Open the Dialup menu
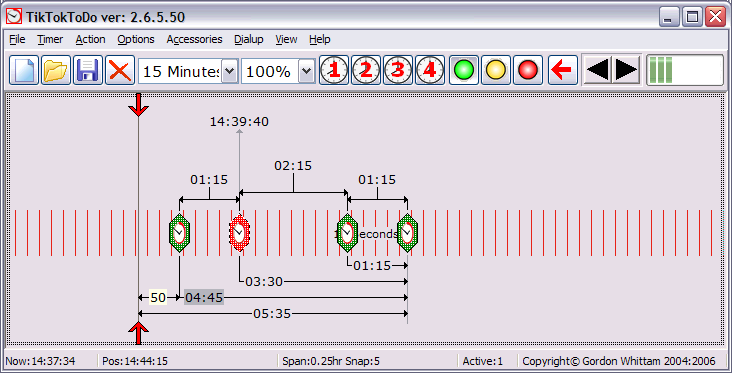Viewport: 732px width, 373px height. tap(248, 40)
